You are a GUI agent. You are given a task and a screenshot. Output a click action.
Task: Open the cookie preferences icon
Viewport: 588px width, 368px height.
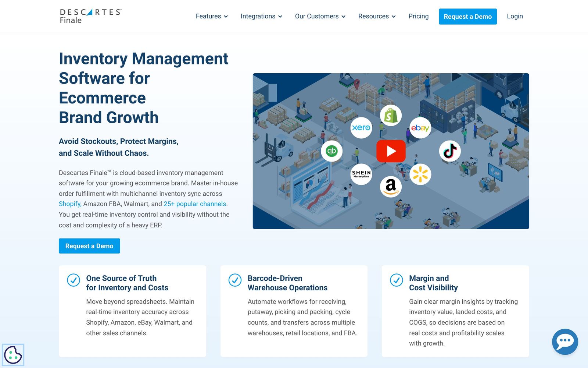[13, 355]
